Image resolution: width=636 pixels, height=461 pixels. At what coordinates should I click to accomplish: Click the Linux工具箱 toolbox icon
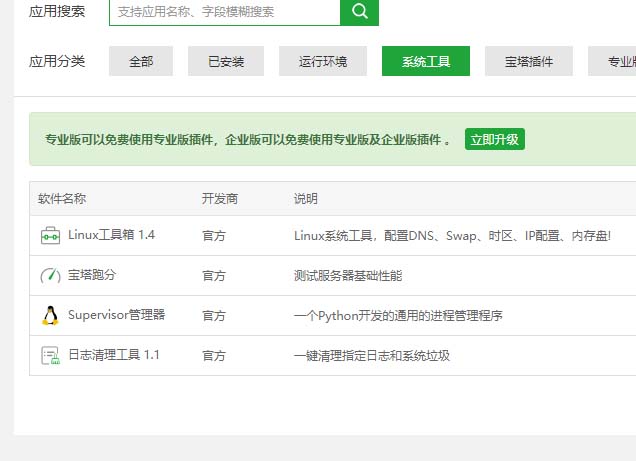[x=50, y=236]
